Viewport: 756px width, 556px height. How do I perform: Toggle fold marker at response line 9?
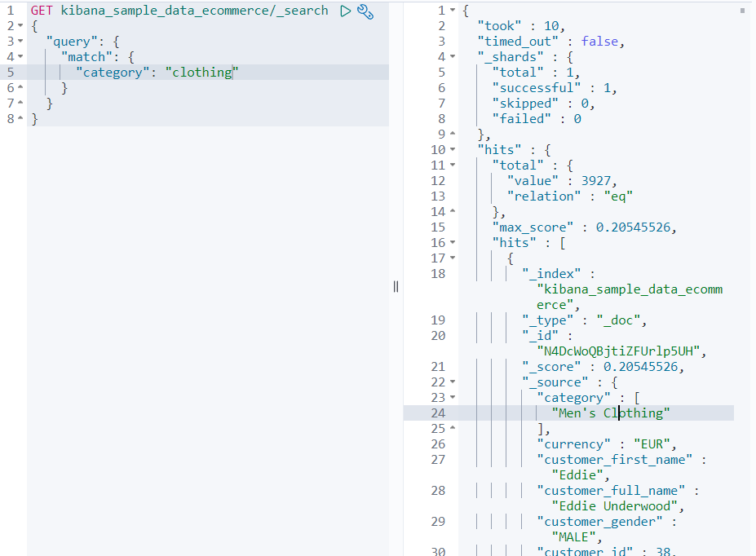pyautogui.click(x=453, y=134)
